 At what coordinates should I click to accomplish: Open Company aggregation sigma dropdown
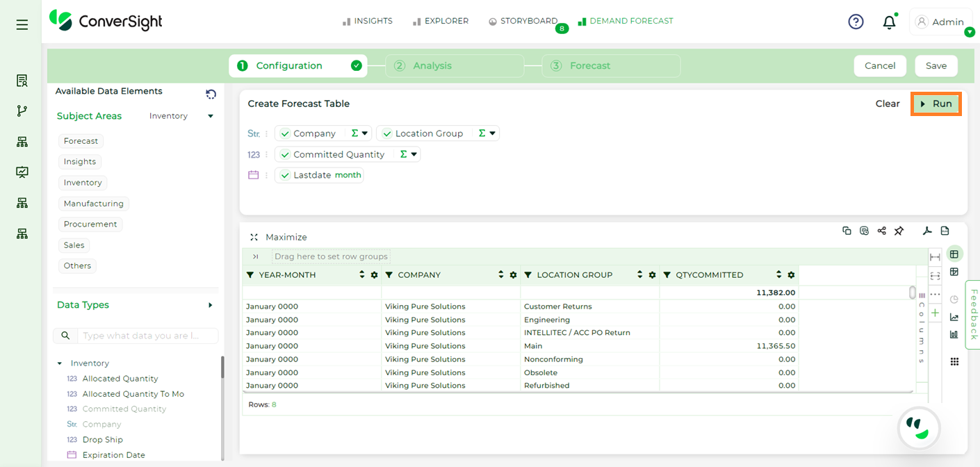(x=359, y=133)
